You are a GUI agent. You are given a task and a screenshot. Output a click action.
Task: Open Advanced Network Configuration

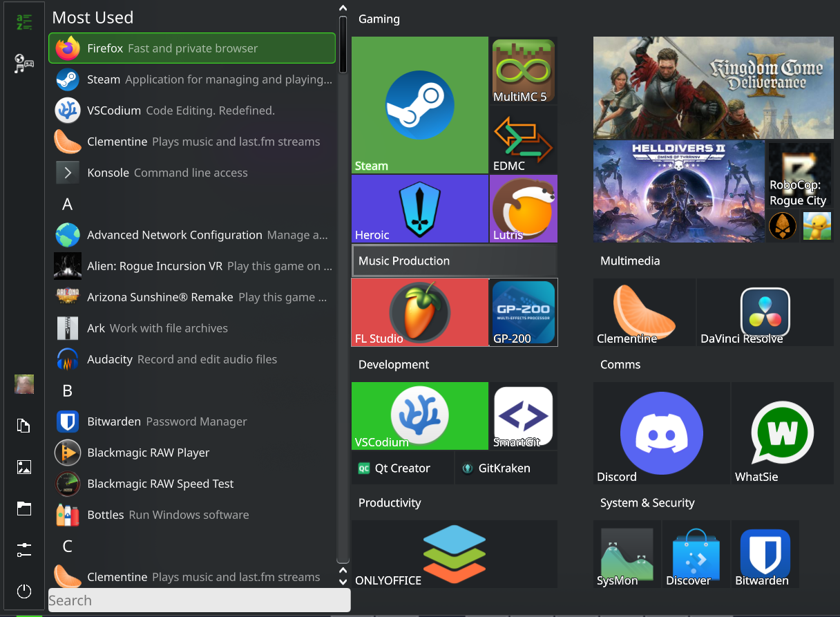[x=192, y=235]
